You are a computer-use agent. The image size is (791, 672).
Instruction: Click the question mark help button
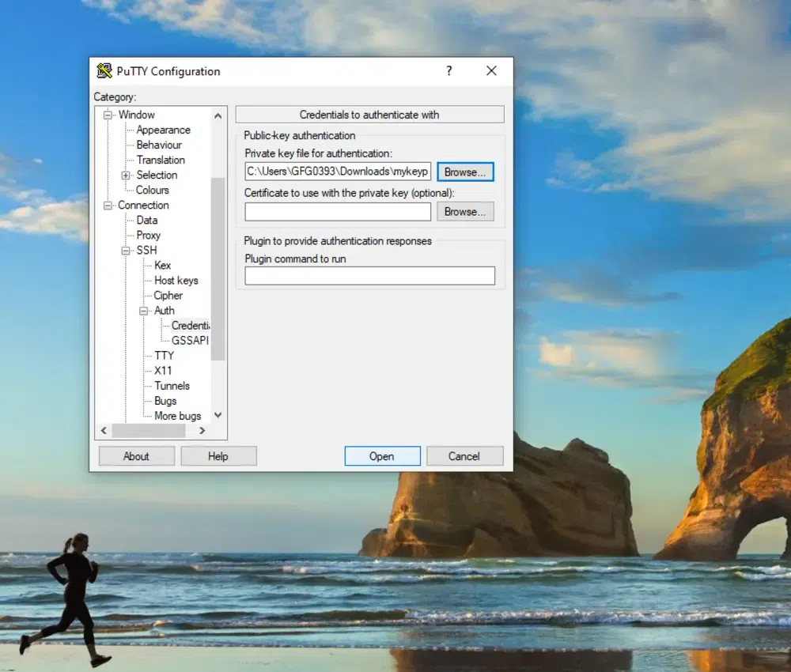[x=449, y=71]
